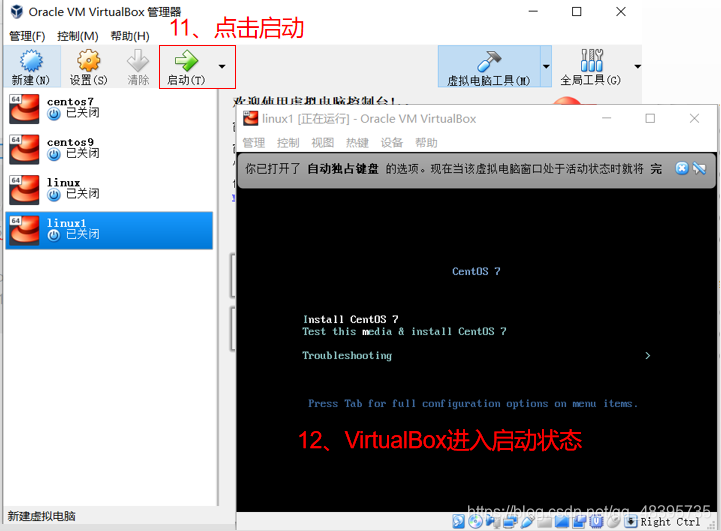Open 设备 menu in linux1 VM window

[x=392, y=143]
